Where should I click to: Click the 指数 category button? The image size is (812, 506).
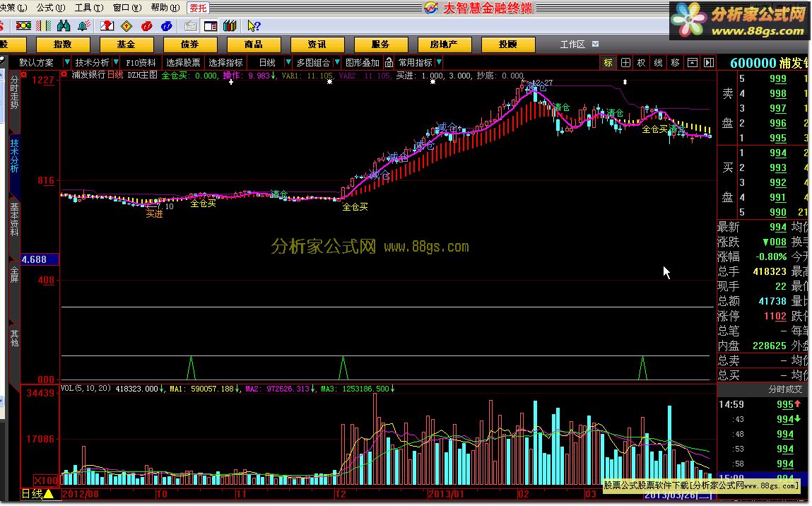click(63, 44)
